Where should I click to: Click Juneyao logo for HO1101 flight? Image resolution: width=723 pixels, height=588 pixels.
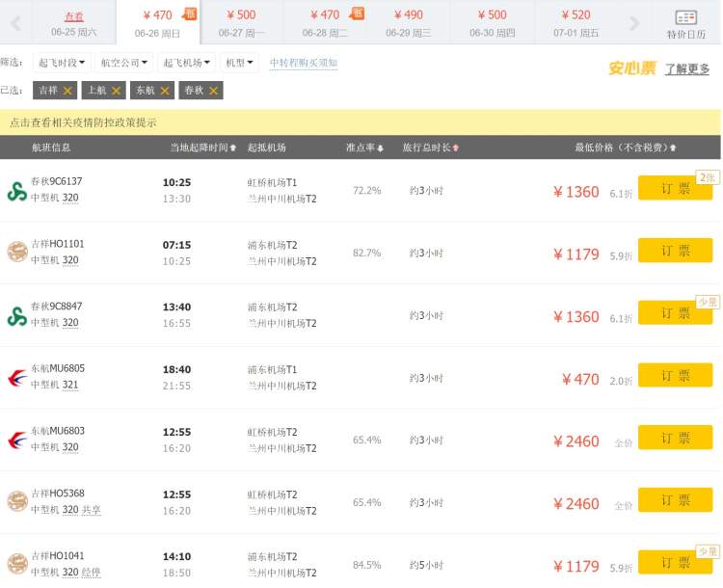[x=17, y=252]
